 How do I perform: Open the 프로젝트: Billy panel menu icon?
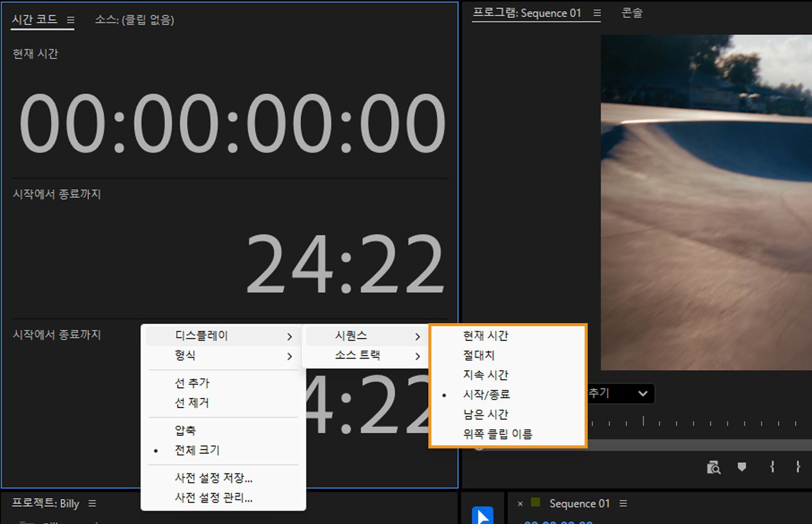(x=92, y=503)
